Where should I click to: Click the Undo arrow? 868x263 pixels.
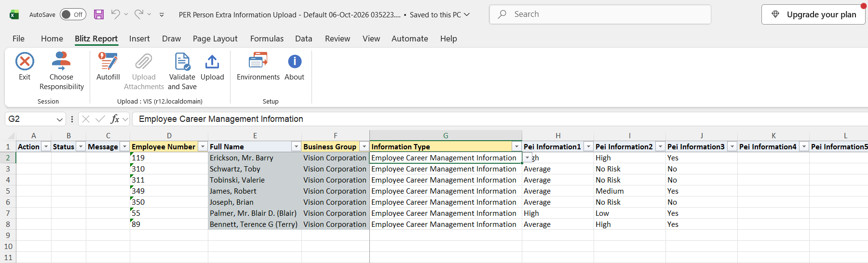(x=115, y=14)
